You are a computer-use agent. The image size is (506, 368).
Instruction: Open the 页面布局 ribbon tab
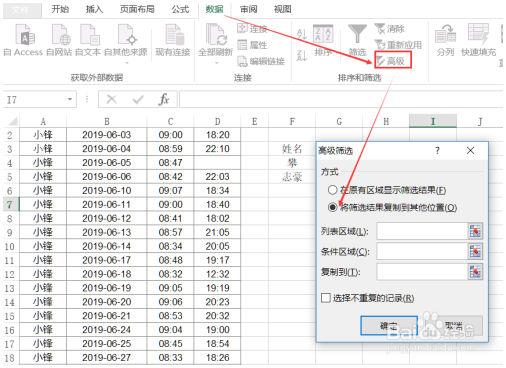(137, 9)
